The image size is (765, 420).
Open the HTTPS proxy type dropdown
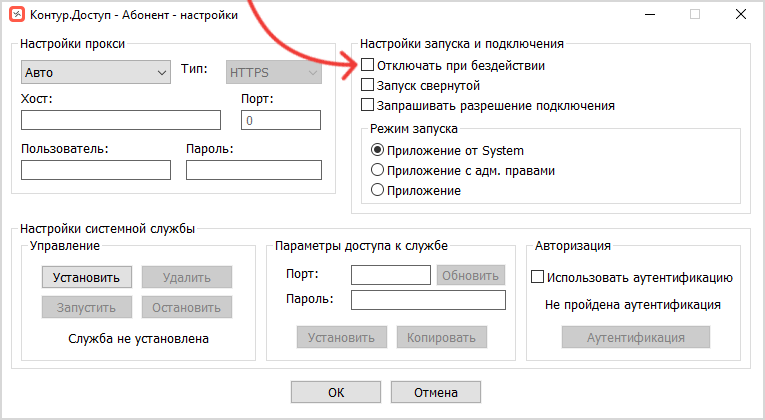click(x=274, y=72)
